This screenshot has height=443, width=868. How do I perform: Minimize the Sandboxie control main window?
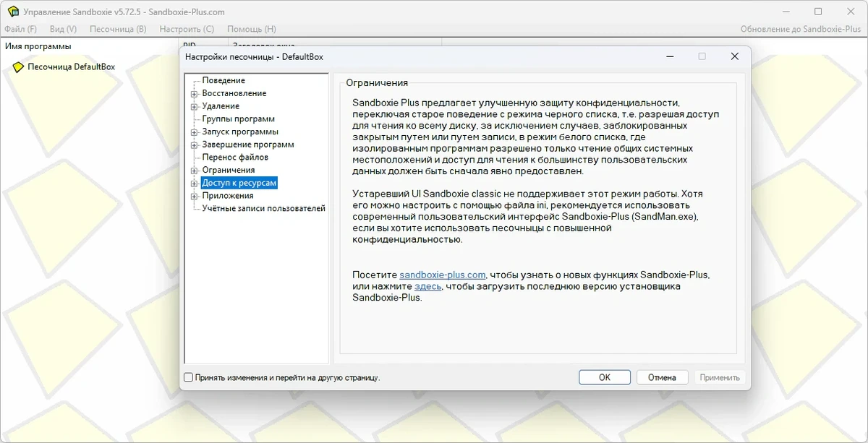[787, 12]
